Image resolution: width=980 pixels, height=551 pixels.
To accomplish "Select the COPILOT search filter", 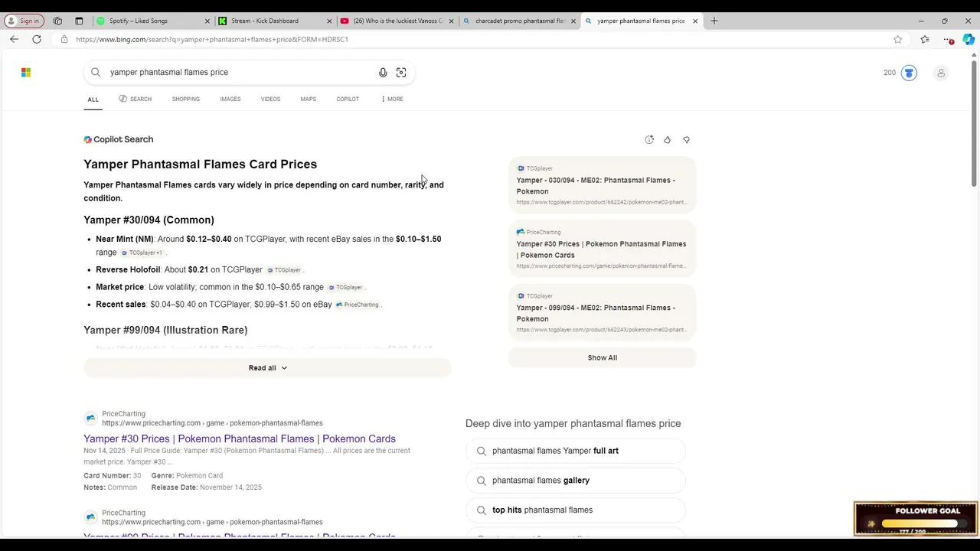I will point(348,99).
